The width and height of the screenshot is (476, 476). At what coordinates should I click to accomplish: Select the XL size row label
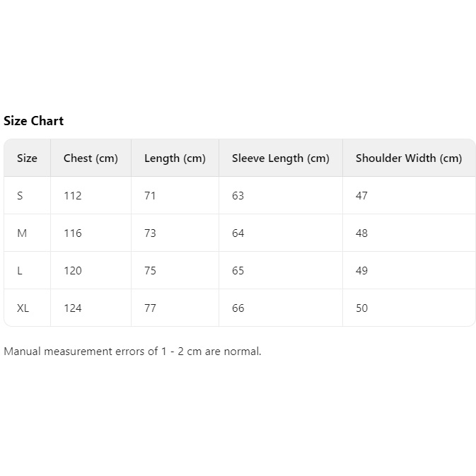[x=23, y=308]
